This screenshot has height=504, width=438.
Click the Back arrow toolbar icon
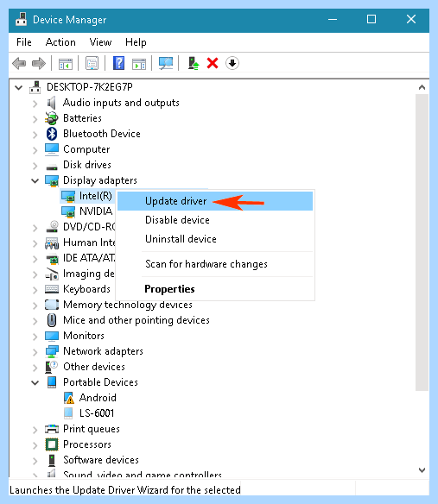[x=19, y=63]
